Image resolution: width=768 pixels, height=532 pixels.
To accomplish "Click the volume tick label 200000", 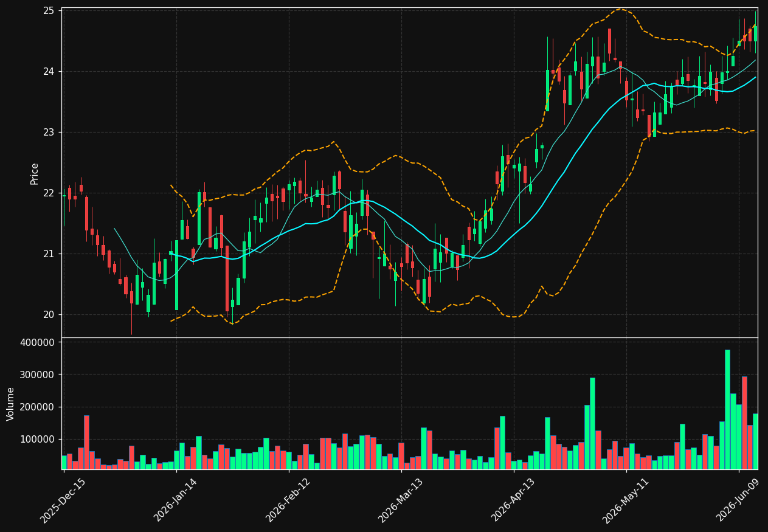I will 38,407.
